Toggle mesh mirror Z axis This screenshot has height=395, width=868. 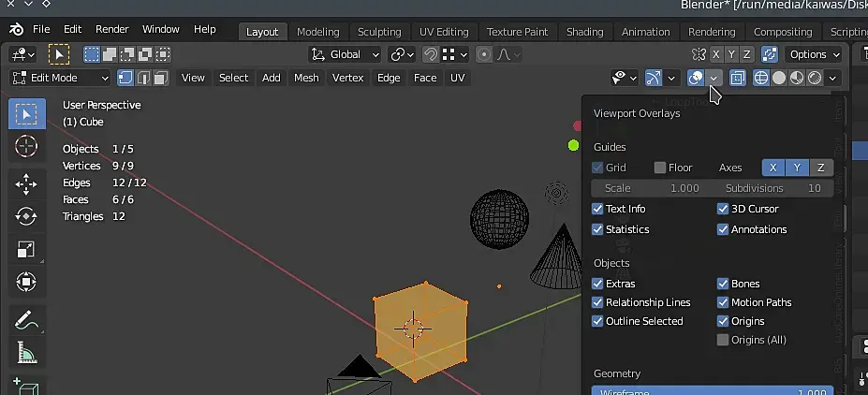tap(747, 54)
